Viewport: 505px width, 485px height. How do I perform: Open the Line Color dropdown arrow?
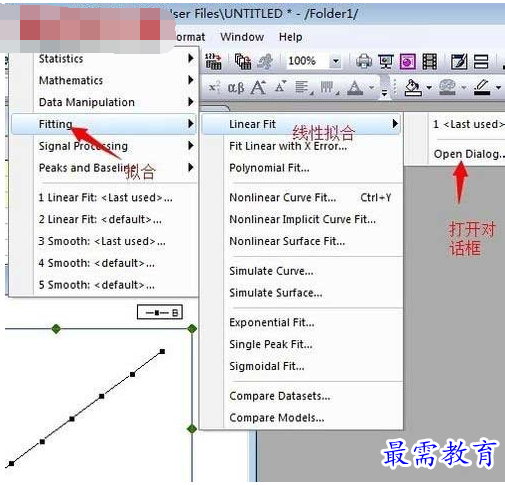(x=498, y=88)
